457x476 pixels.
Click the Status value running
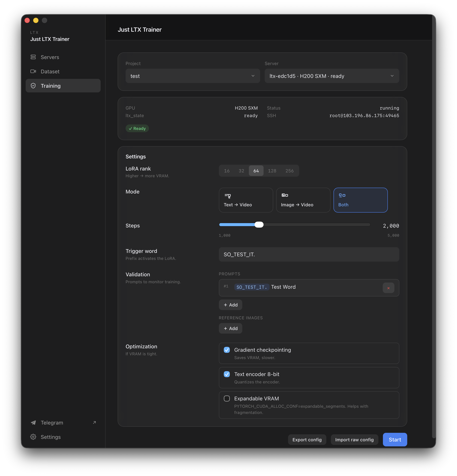(389, 108)
